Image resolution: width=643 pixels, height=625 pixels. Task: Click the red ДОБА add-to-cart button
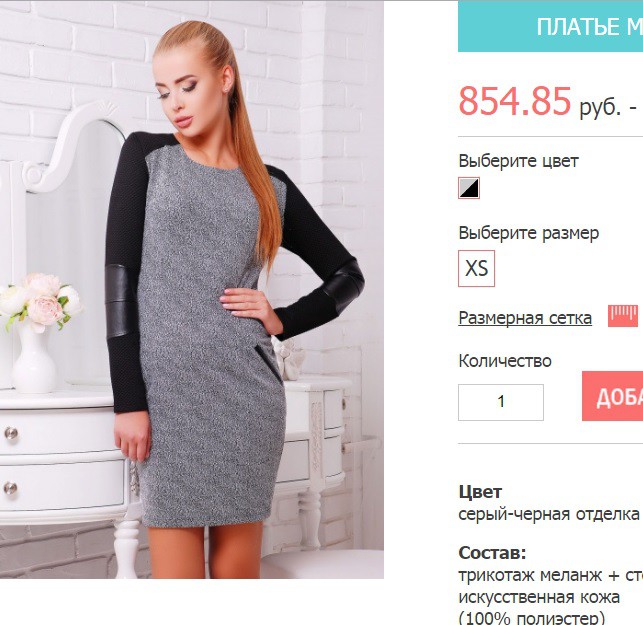click(613, 396)
